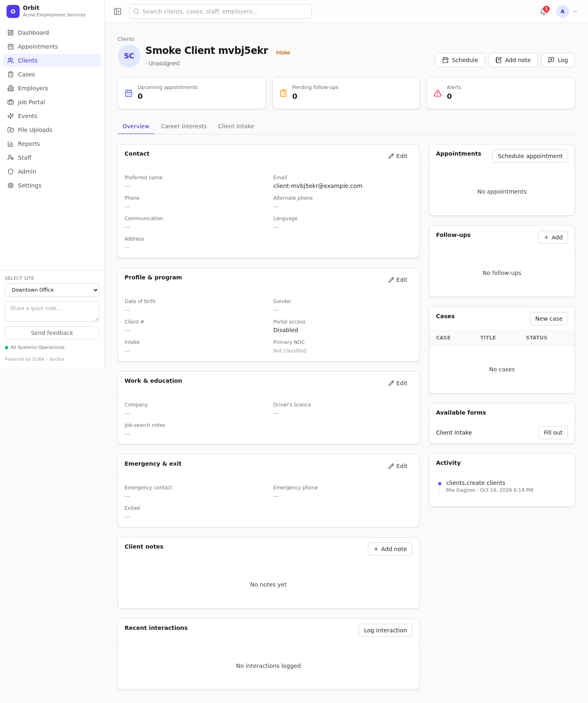Open the Dashboard sidebar item
Viewport: 588px width, 703px height.
click(52, 33)
